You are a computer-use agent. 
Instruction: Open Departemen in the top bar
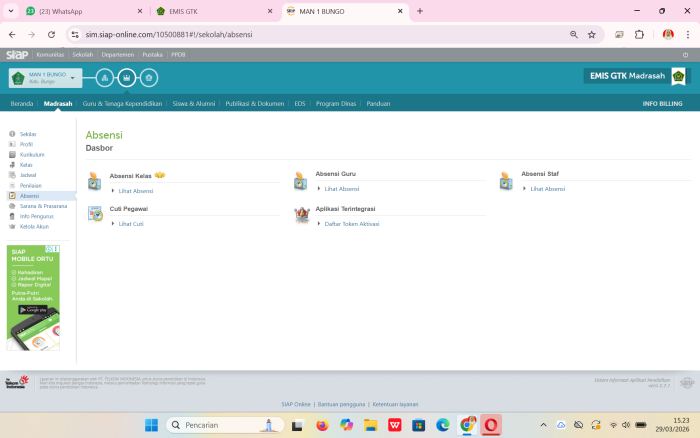click(x=117, y=55)
